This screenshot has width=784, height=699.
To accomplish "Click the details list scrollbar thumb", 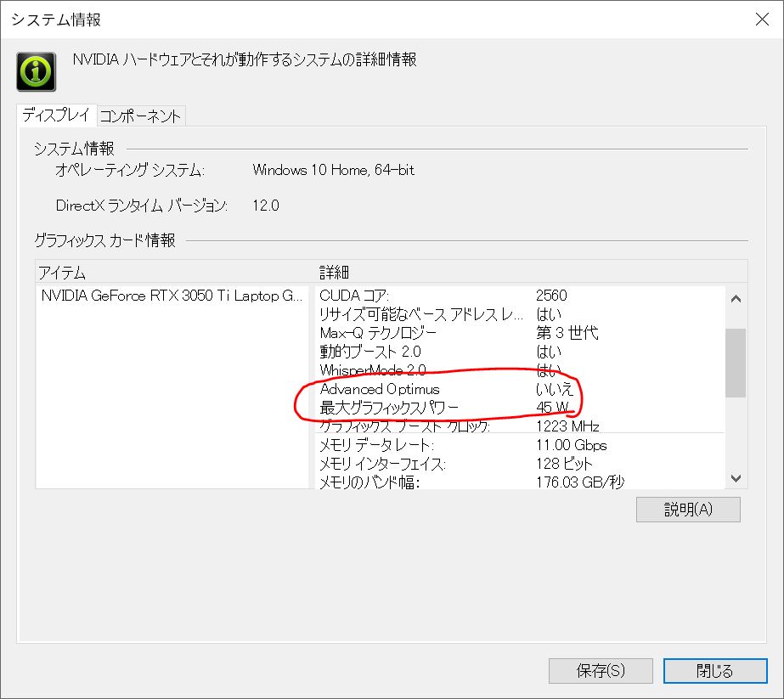I will (736, 363).
